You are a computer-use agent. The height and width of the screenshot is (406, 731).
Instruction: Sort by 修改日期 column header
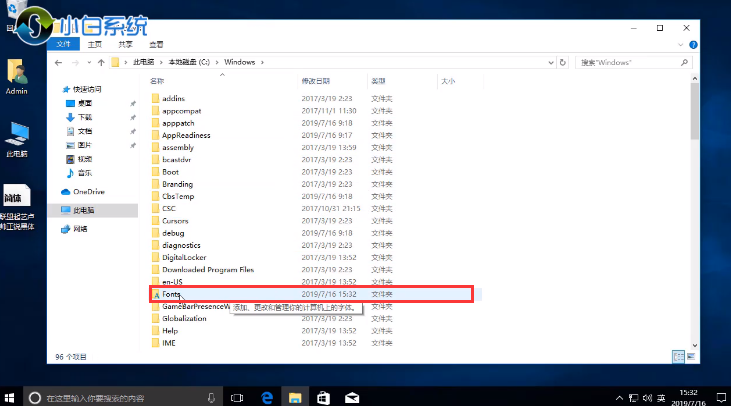click(x=316, y=81)
